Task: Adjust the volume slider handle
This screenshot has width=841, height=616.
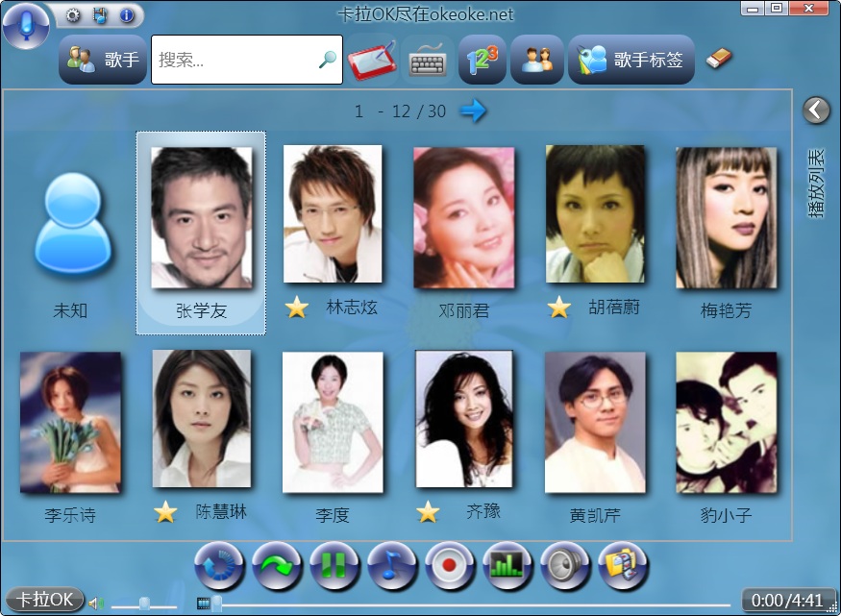Action: (144, 604)
